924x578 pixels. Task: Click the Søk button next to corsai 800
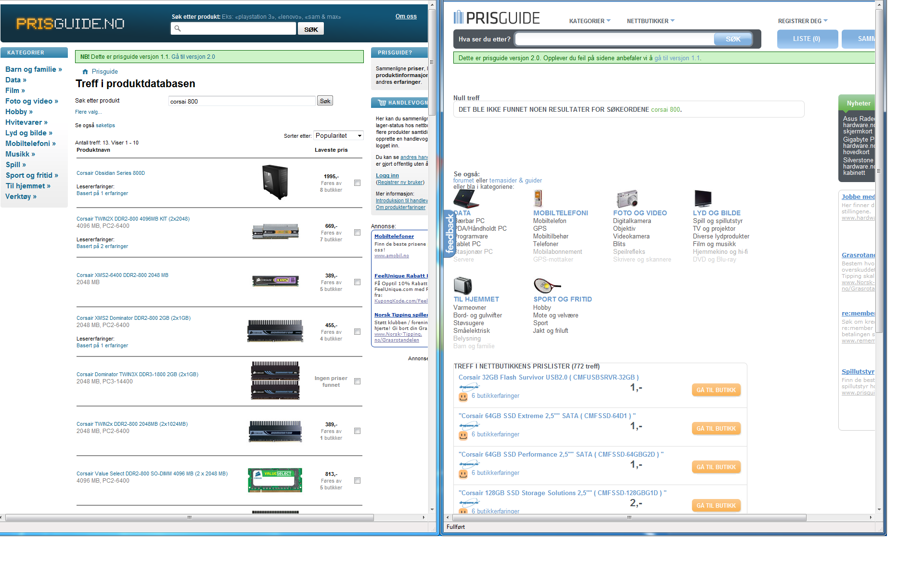(x=325, y=101)
